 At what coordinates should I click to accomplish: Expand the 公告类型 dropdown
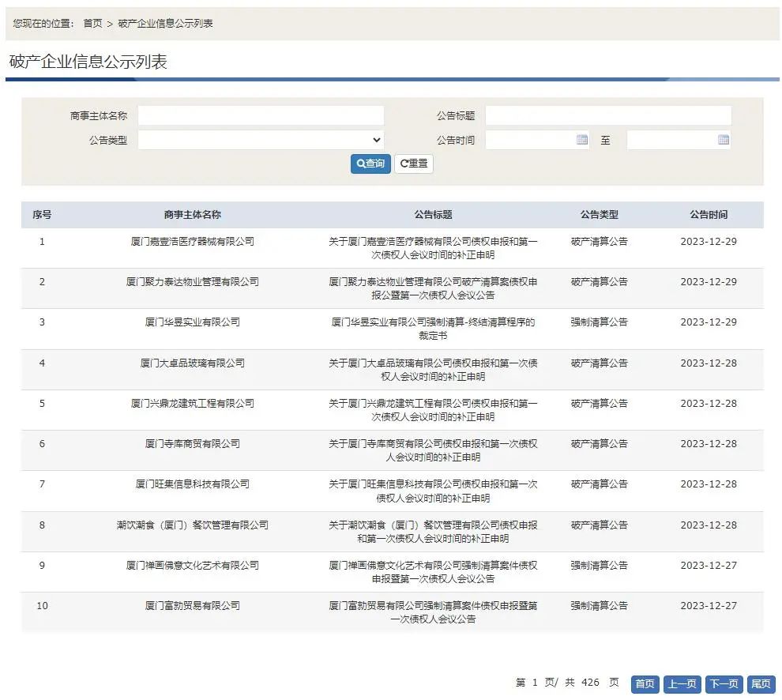point(261,140)
